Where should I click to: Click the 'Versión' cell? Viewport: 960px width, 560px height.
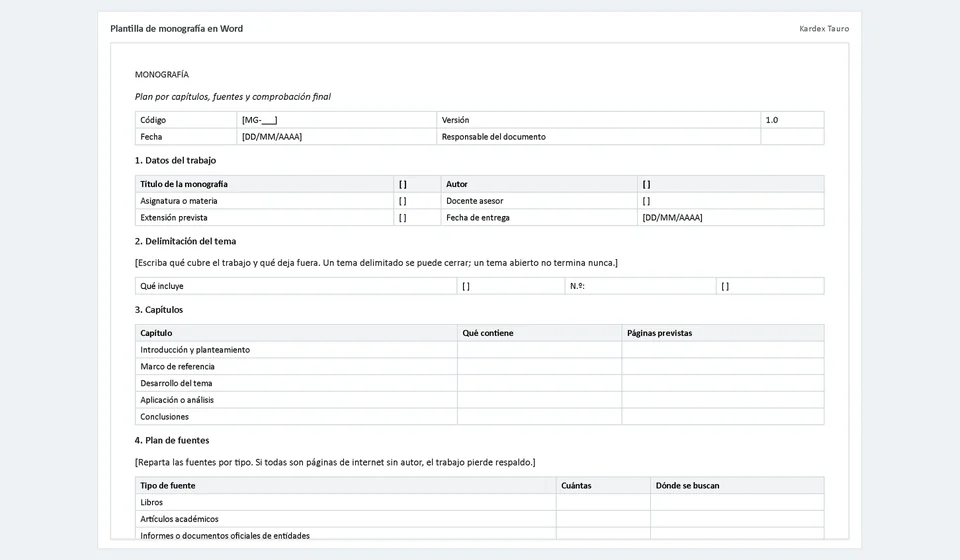coord(599,120)
